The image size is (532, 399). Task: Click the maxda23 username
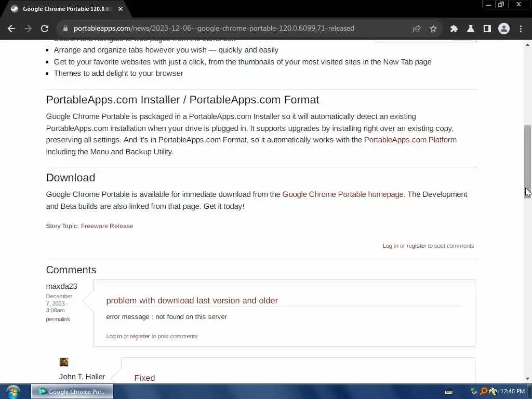61,286
